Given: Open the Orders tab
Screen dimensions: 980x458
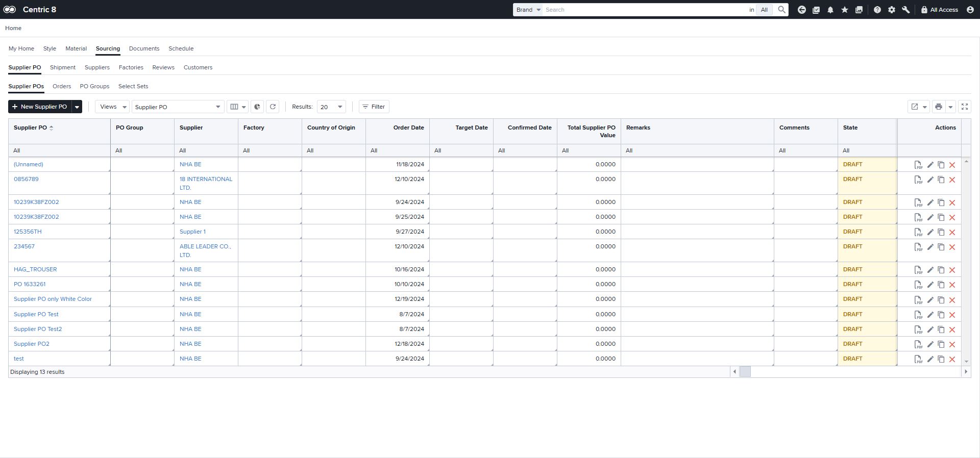Looking at the screenshot, I should 62,86.
